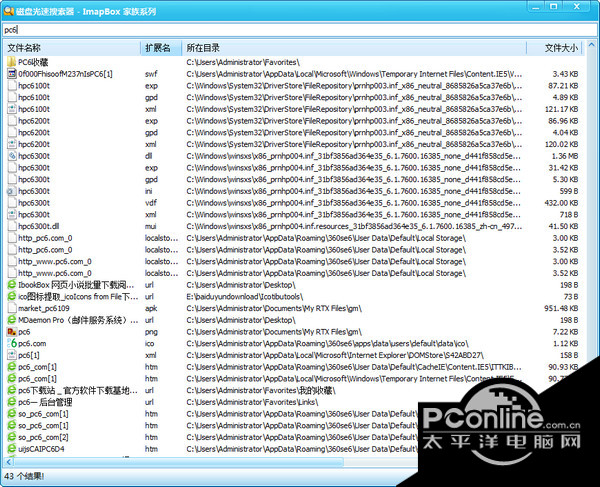
Task: Click the hpc6300t.dll mui file icon
Action: pos(12,226)
